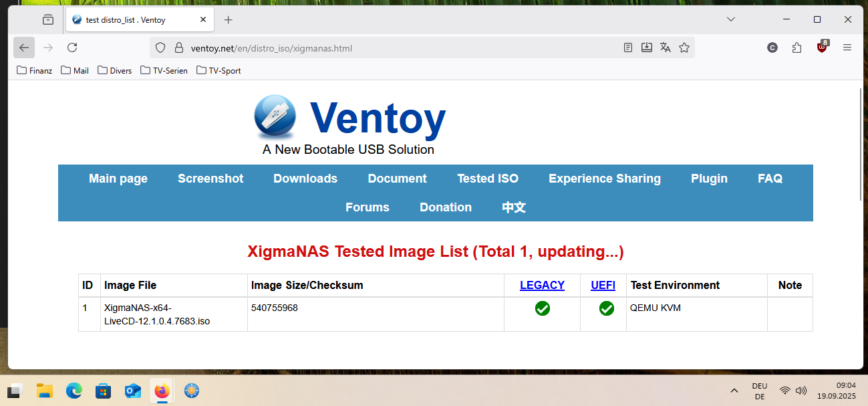This screenshot has height=406, width=868.
Task: Open the TV-Serien bookmarks folder
Action: 164,70
